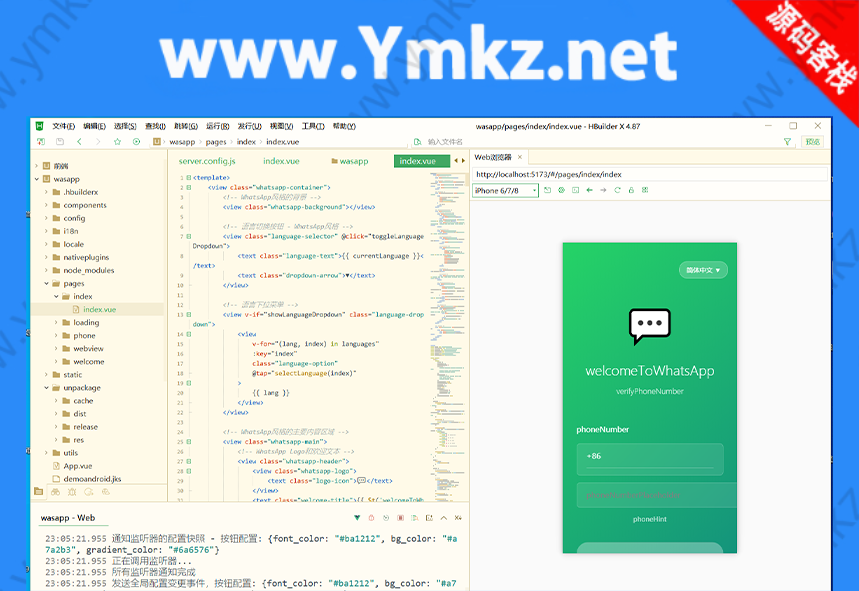Open the 简体中文 language dropdown in phone preview
Viewport: 859px width, 591px height.
click(x=703, y=270)
